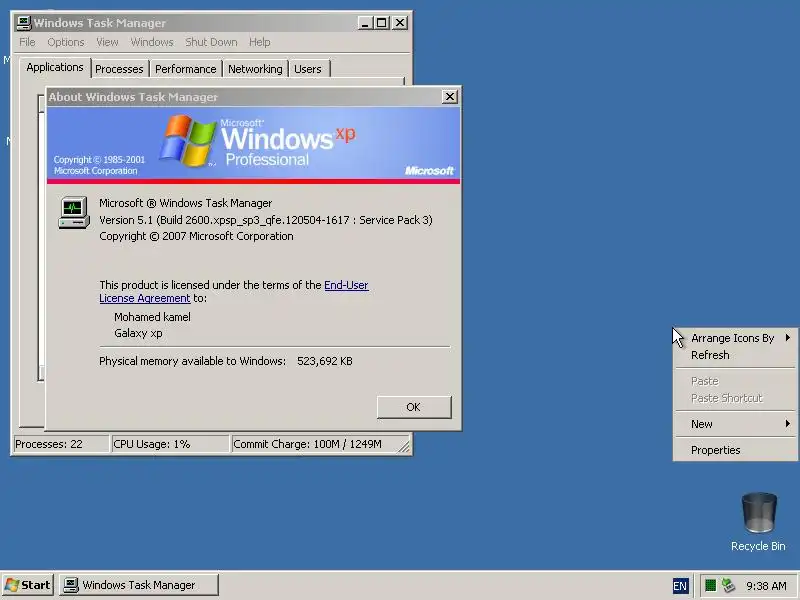Viewport: 800px width, 600px height.
Task: Expand the New submenu in context menu
Action: click(x=735, y=424)
